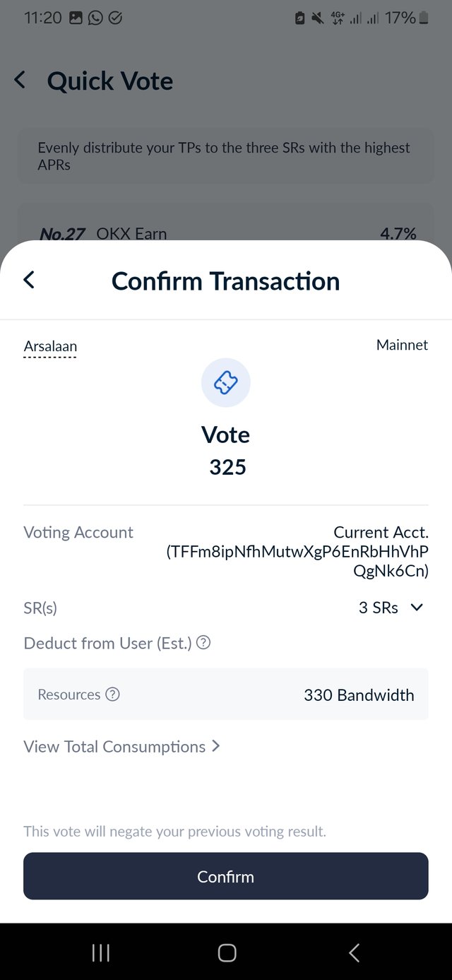Viewport: 452px width, 980px height.
Task: Tap the Mainnet network label
Action: tap(403, 345)
